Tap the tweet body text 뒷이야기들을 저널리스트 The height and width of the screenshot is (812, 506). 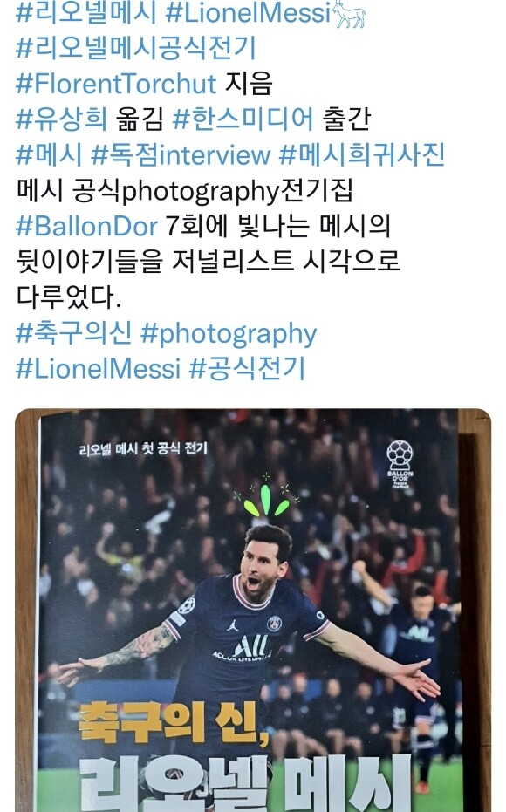coord(155,262)
